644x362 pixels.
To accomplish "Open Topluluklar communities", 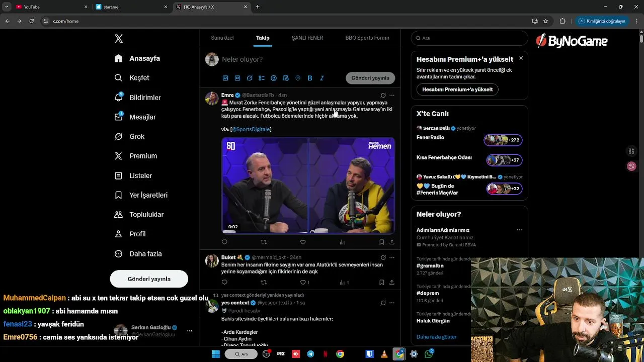I will (x=139, y=215).
